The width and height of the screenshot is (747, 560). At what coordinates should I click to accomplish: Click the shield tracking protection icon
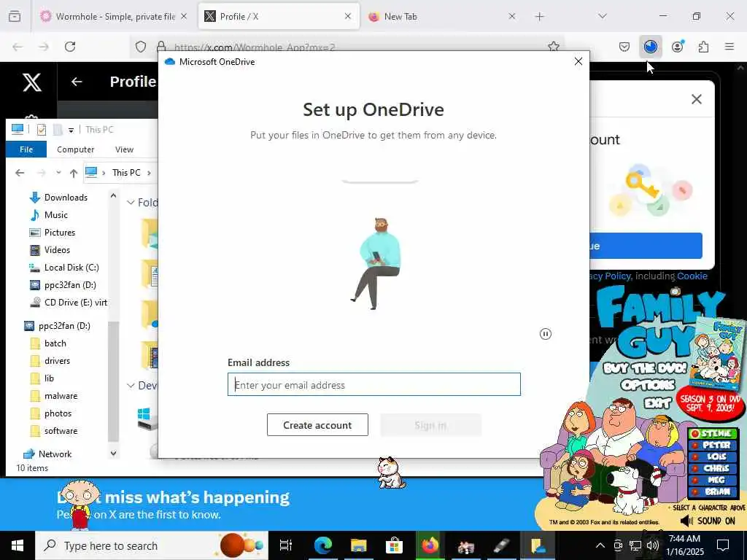(x=141, y=47)
